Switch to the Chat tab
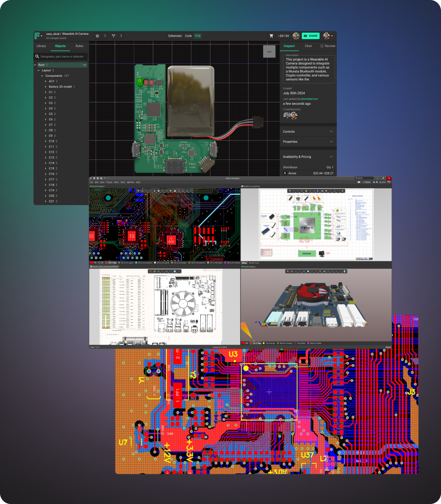 pos(308,46)
